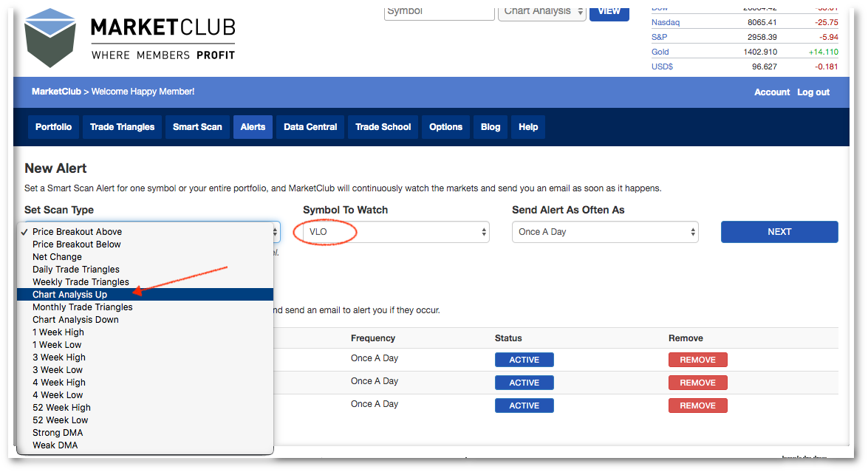Click the Gold change +14.110
This screenshot has width=868, height=472.
(x=824, y=52)
